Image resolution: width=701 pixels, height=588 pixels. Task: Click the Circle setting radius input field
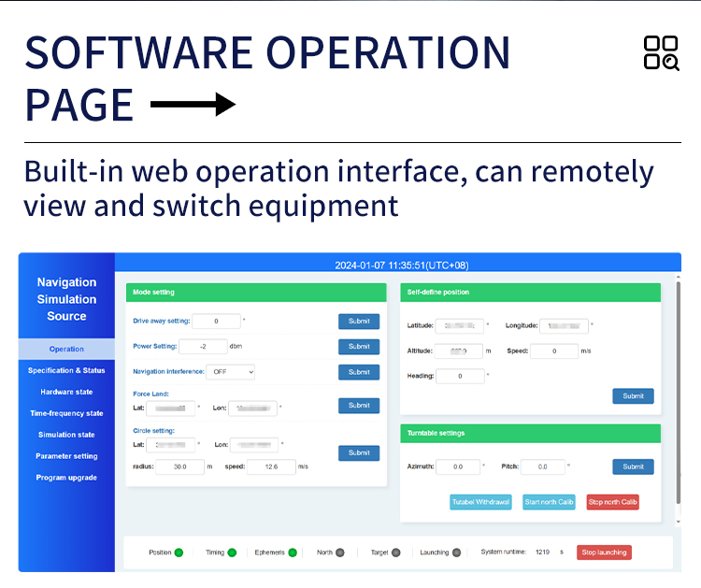point(179,466)
